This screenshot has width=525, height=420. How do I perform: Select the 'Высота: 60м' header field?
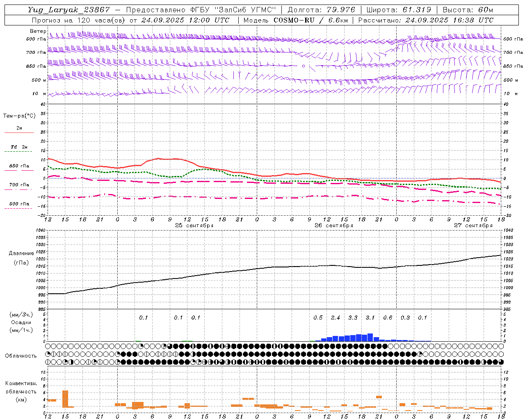[468, 10]
